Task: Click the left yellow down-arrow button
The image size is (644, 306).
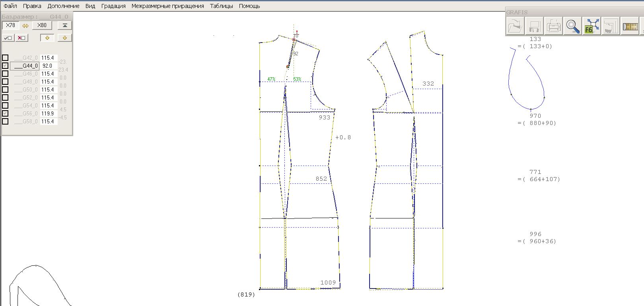Action: click(x=47, y=38)
